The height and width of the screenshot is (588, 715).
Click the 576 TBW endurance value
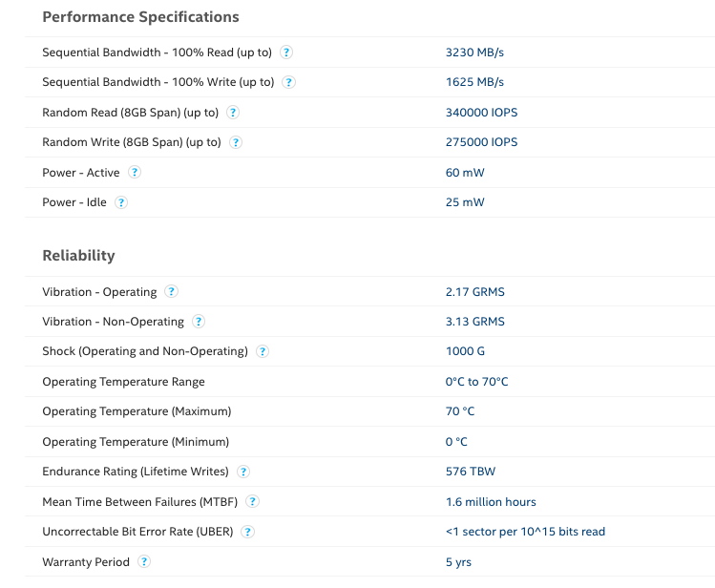[470, 472]
